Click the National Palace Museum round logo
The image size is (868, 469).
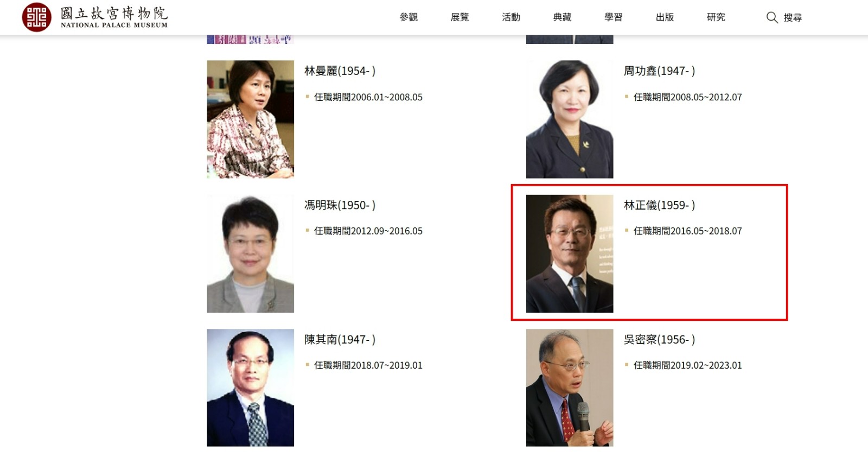coord(36,17)
